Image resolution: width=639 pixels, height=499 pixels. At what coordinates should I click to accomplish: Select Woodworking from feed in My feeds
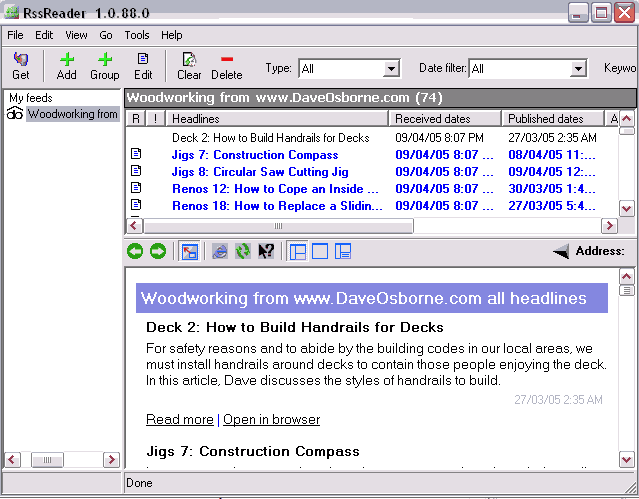(x=73, y=114)
